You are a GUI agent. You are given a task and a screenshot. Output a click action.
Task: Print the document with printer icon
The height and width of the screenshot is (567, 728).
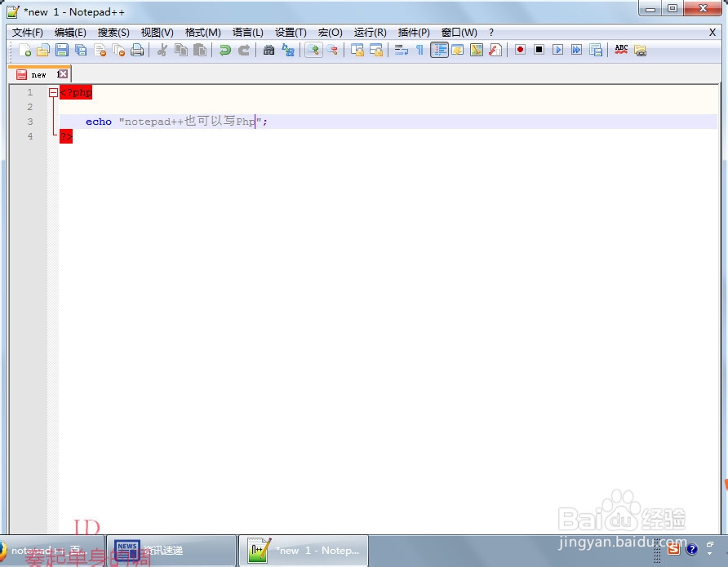click(x=137, y=50)
